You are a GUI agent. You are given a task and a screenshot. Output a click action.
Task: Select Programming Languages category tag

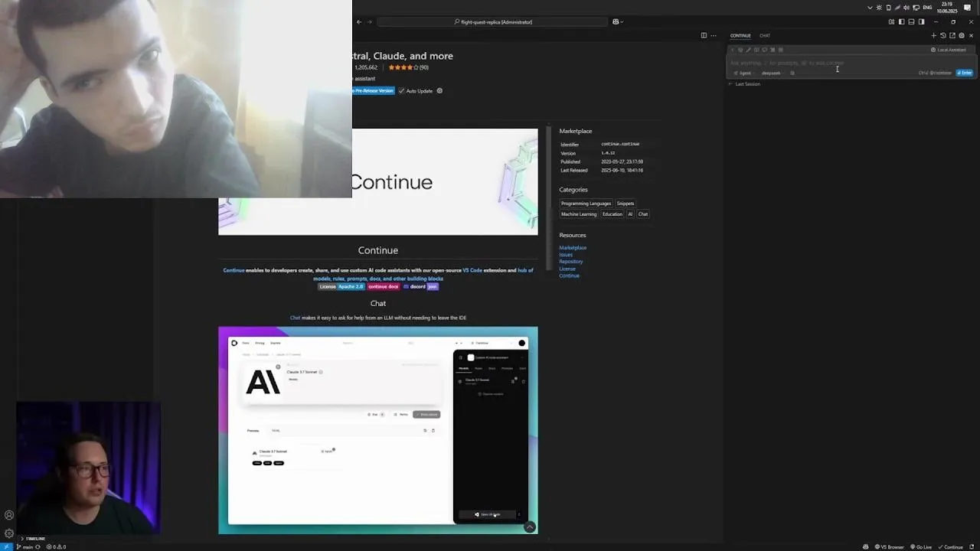[x=586, y=204]
